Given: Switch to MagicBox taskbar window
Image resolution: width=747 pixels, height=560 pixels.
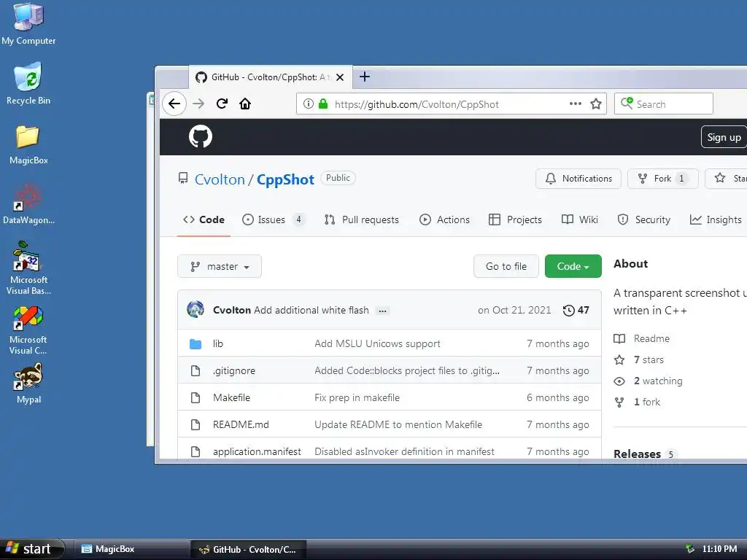Looking at the screenshot, I should click(x=131, y=549).
